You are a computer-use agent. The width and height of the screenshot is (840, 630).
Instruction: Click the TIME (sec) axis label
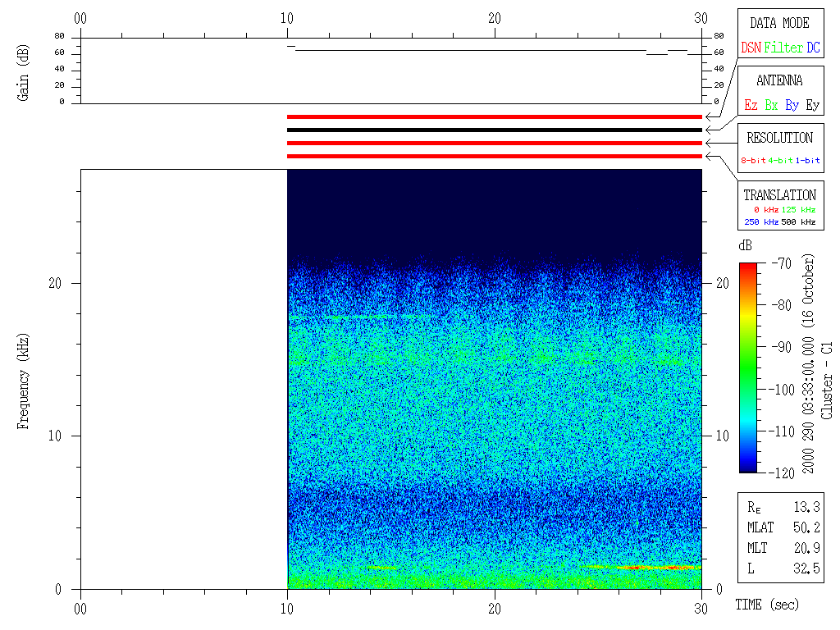(x=766, y=605)
